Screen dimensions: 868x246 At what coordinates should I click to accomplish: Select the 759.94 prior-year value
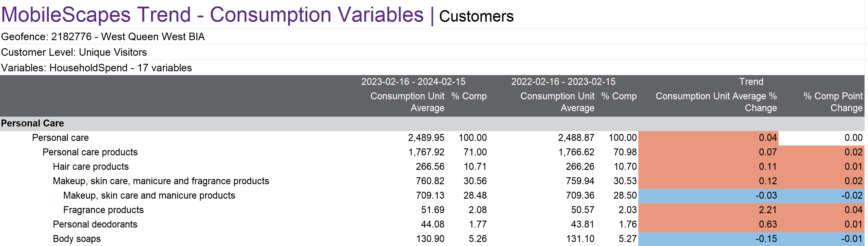pyautogui.click(x=580, y=181)
